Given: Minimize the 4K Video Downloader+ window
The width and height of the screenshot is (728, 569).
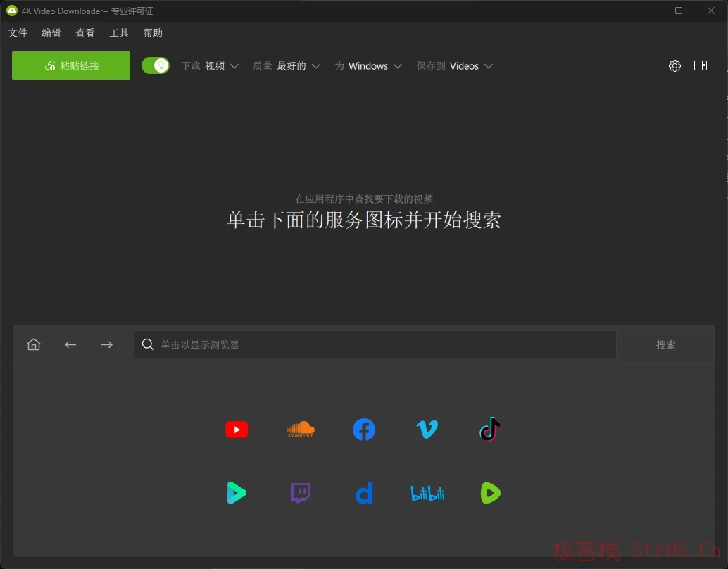Looking at the screenshot, I should [647, 11].
